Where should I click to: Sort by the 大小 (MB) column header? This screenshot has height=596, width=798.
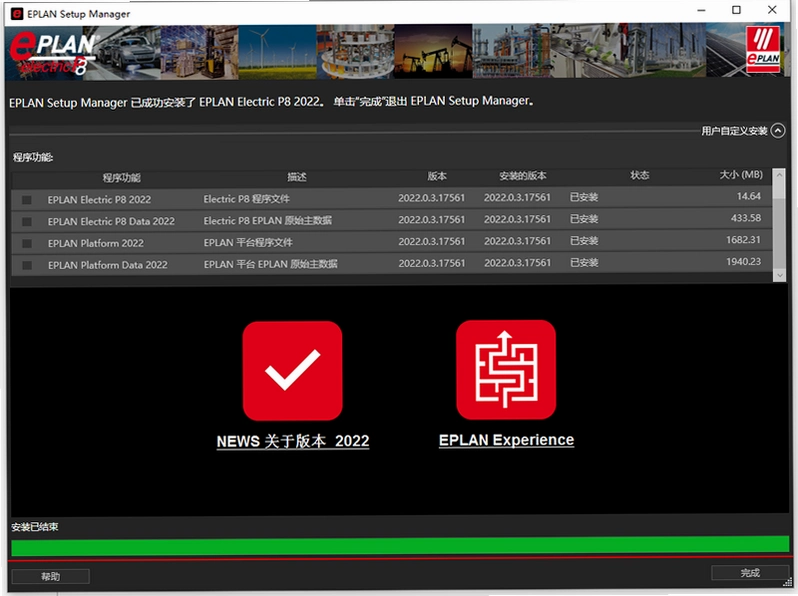point(741,175)
